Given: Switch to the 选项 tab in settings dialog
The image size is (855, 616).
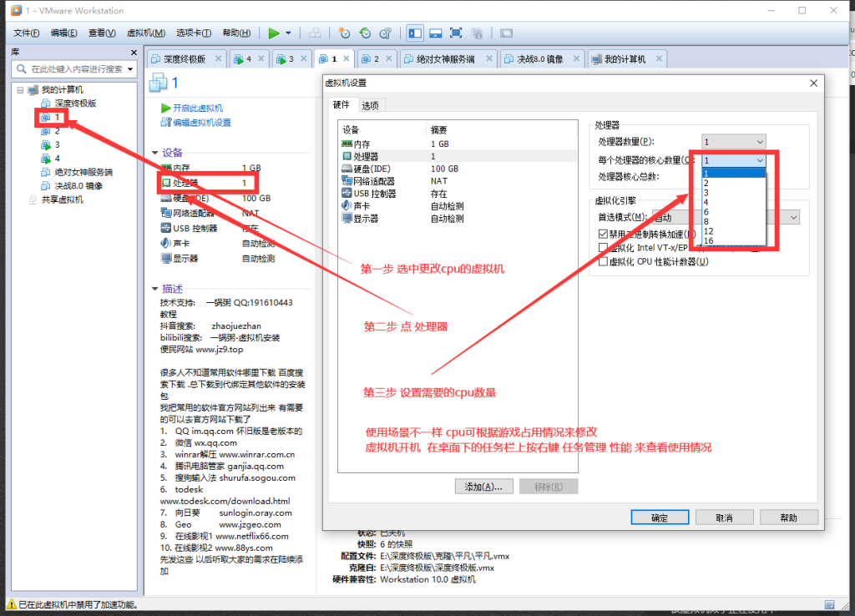Looking at the screenshot, I should tap(370, 106).
